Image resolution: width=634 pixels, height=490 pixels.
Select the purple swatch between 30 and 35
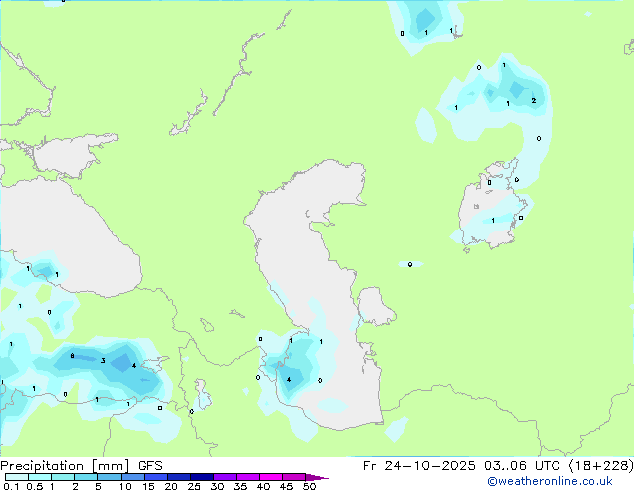225,477
